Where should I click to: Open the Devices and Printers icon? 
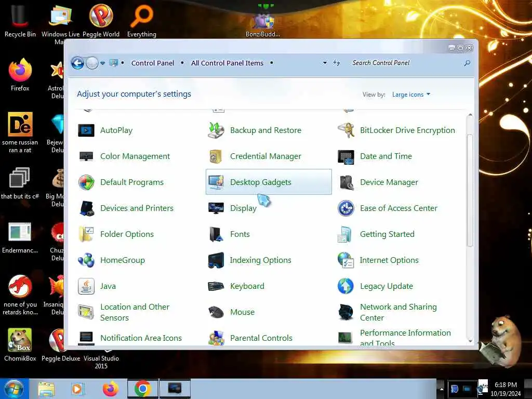(x=86, y=208)
